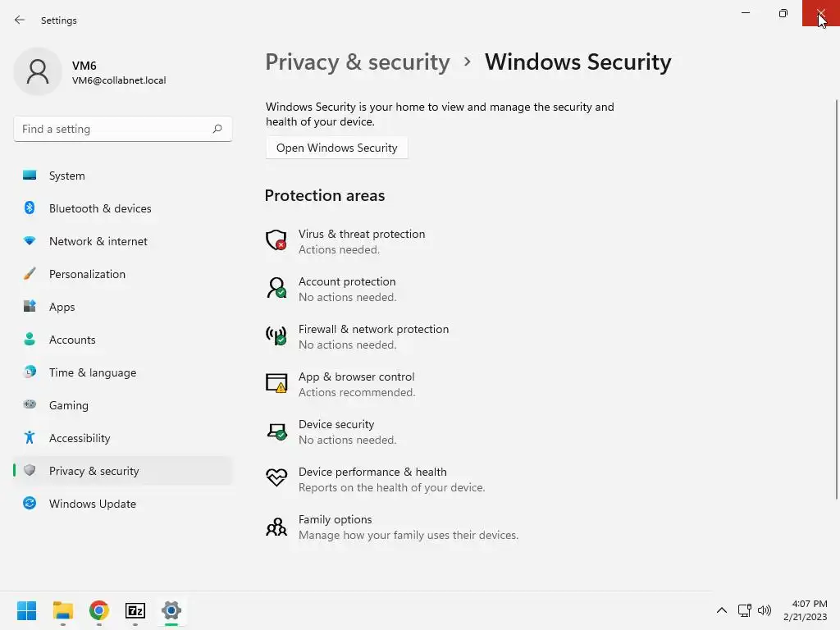The width and height of the screenshot is (840, 630).
Task: Open the Personalization settings category
Action: point(87,274)
